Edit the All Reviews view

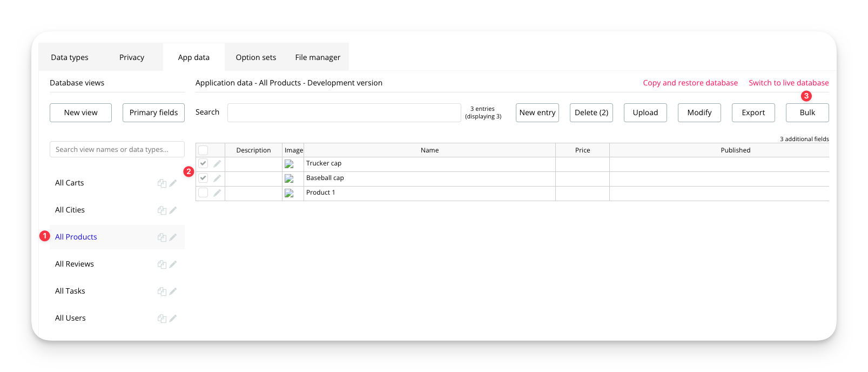click(x=173, y=264)
